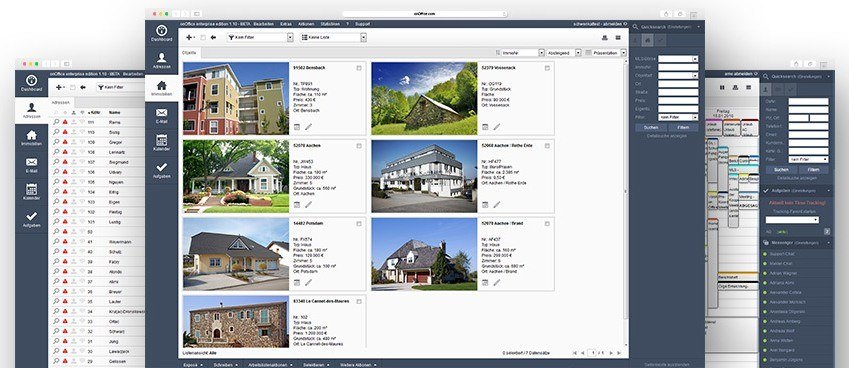Click the Quicksearch magnifier in front window
The width and height of the screenshot is (849, 368).
(x=636, y=27)
